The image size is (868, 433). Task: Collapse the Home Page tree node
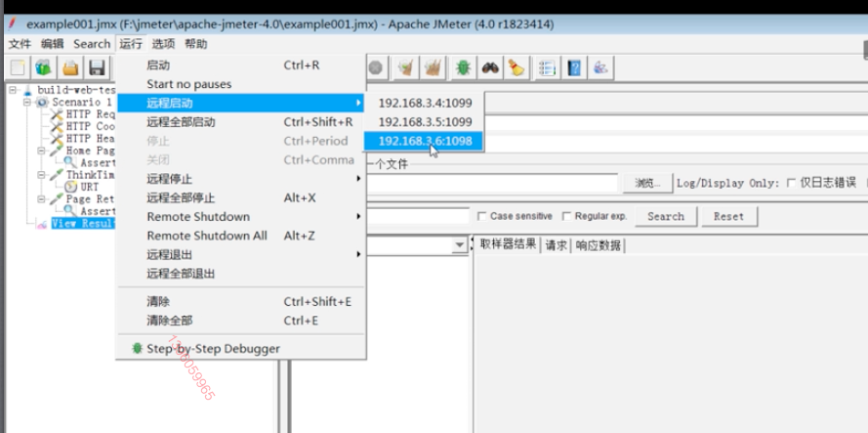[x=42, y=151]
